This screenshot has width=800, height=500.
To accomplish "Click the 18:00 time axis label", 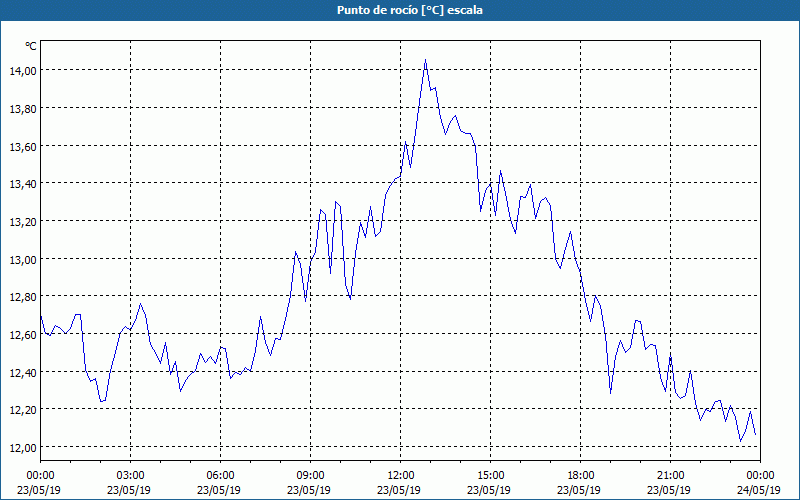I will tap(580, 476).
